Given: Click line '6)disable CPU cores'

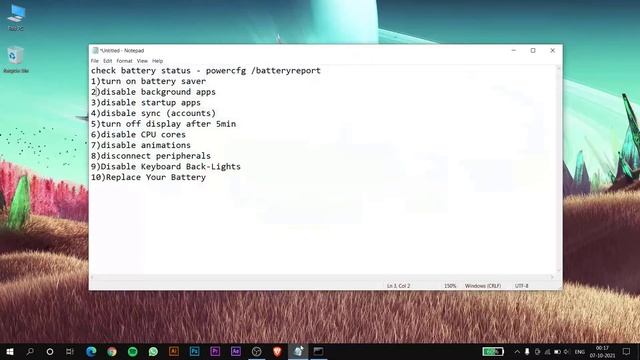Looking at the screenshot, I should [x=138, y=134].
